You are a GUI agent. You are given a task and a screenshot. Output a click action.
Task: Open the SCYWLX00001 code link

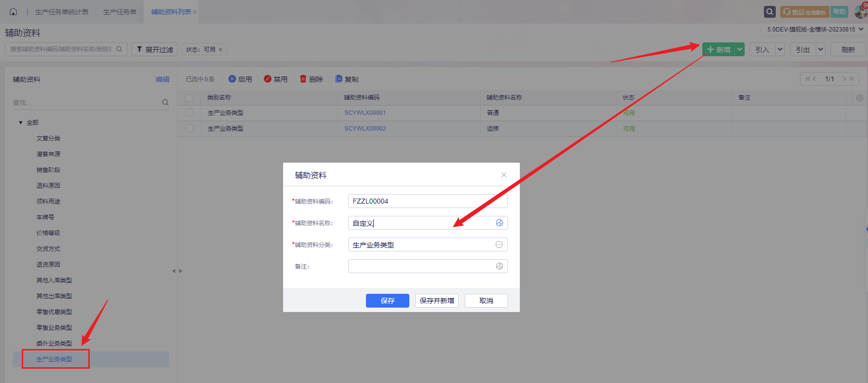coord(365,113)
